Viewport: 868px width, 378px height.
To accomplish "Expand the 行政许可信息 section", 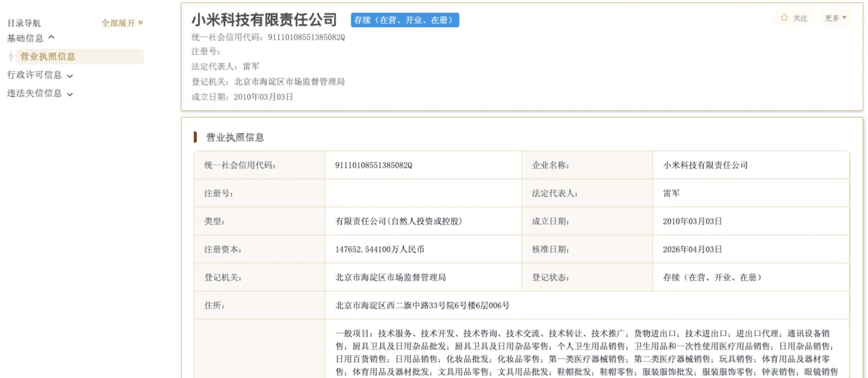I will tap(40, 75).
